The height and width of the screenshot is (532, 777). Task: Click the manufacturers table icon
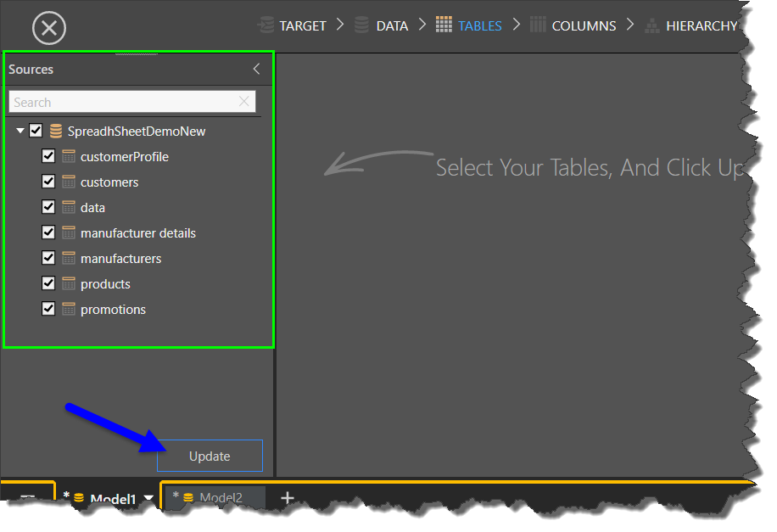[x=70, y=259]
